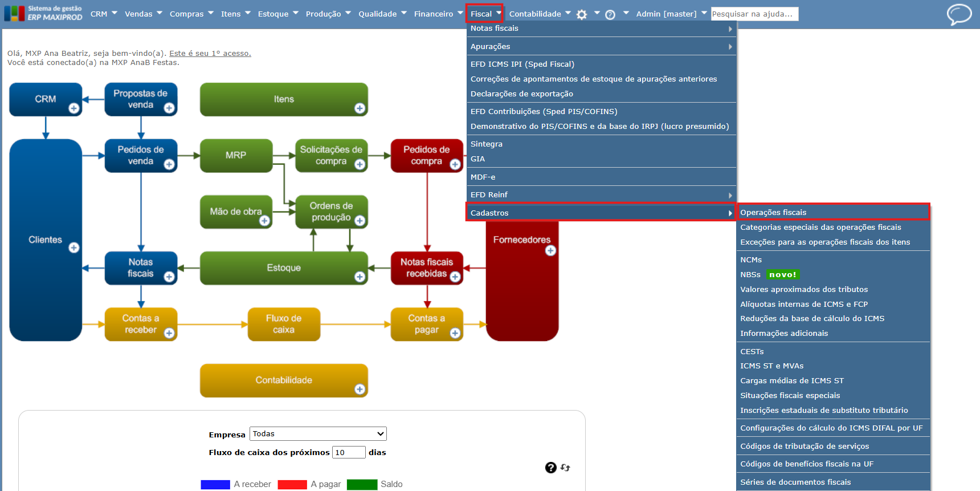Select the Empresa dropdown showing Todas
The image size is (980, 491).
tap(318, 434)
